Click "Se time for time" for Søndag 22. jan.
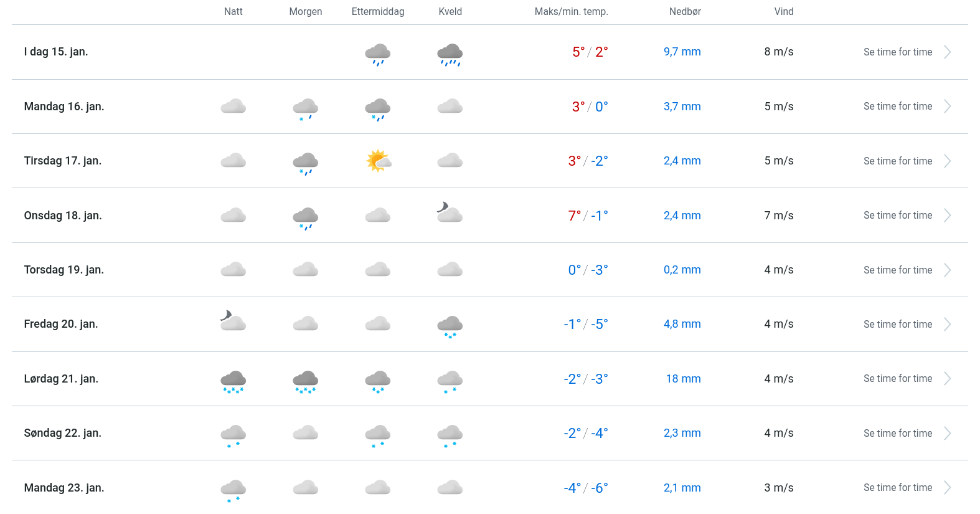The height and width of the screenshot is (514, 980). [x=897, y=433]
